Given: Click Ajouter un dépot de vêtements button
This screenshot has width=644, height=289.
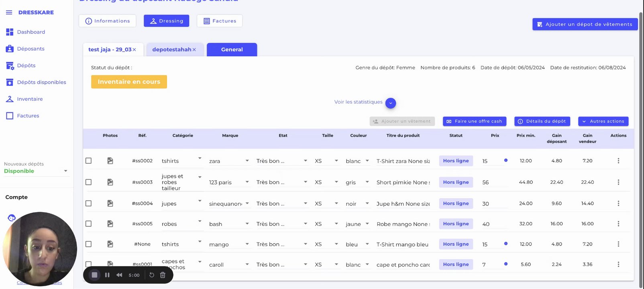Looking at the screenshot, I should [x=585, y=24].
